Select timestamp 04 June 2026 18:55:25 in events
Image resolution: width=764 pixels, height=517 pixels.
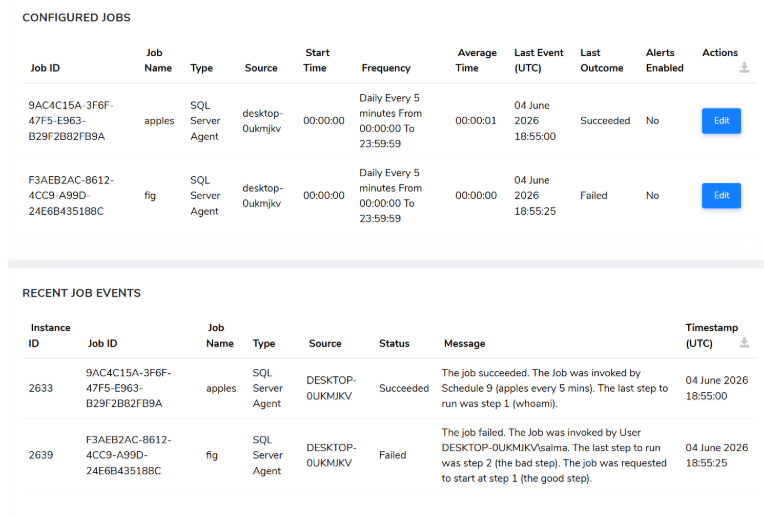(716, 455)
